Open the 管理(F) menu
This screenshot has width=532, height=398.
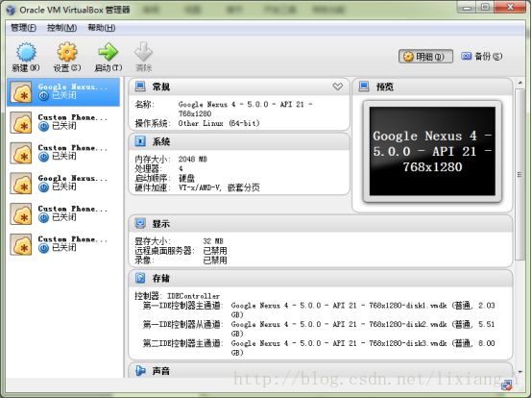pyautogui.click(x=23, y=28)
